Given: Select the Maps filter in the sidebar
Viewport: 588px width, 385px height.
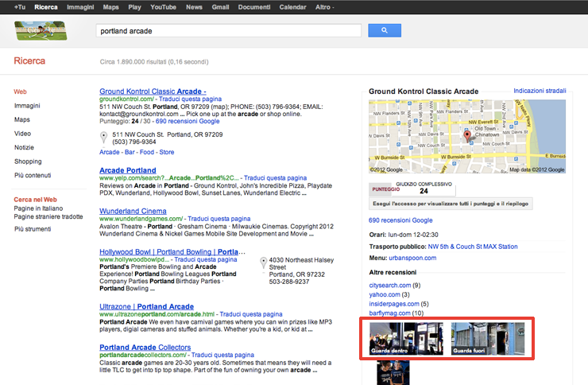Looking at the screenshot, I should [21, 119].
